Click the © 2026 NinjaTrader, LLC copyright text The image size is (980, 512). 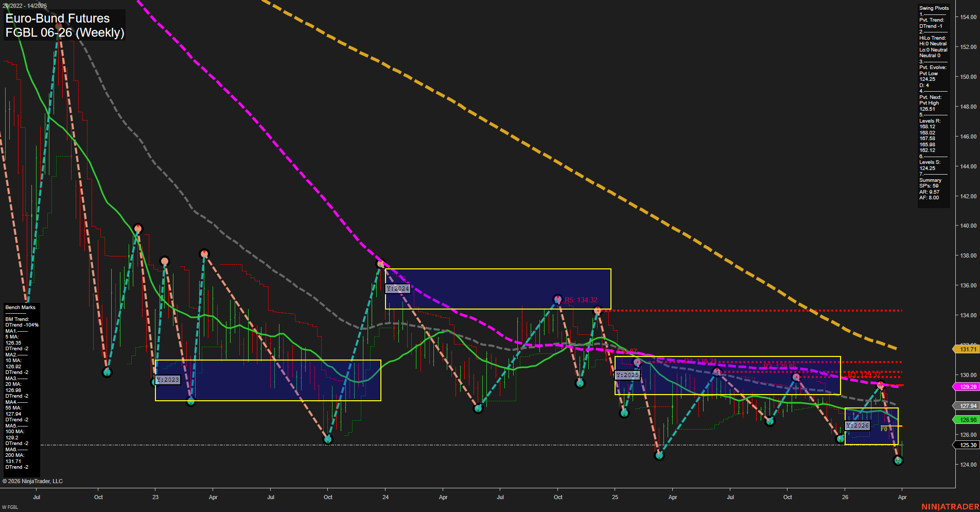[x=33, y=481]
